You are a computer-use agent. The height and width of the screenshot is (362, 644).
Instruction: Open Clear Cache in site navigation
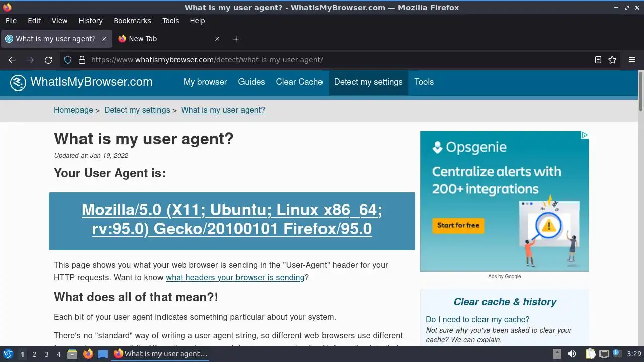tap(299, 82)
